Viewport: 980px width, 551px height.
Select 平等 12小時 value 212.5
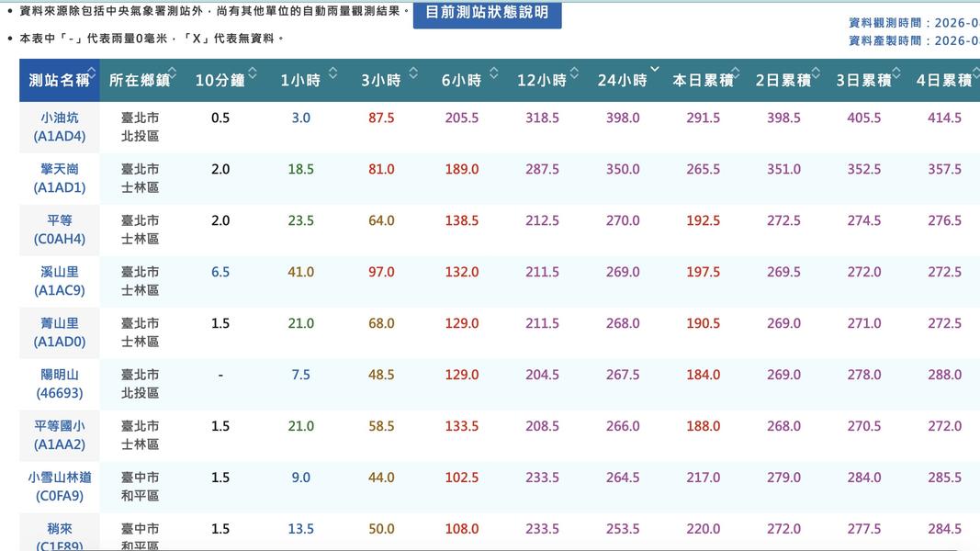pyautogui.click(x=542, y=220)
